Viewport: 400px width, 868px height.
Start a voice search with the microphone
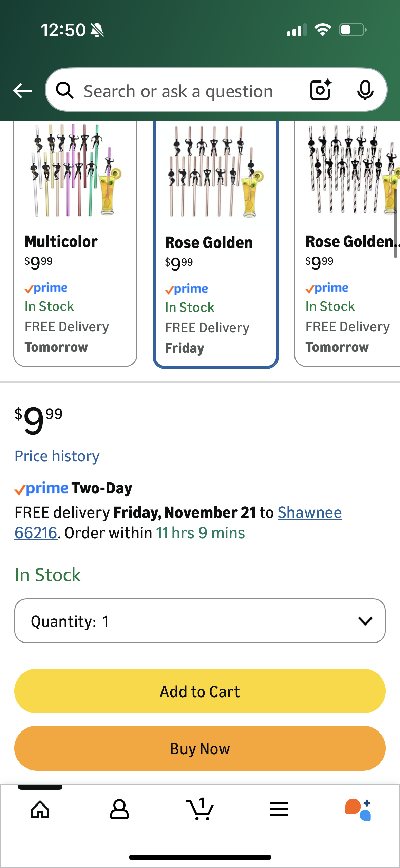(x=365, y=90)
